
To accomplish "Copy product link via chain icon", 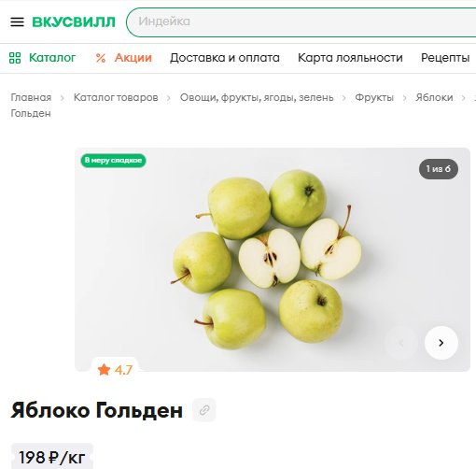I will (x=204, y=410).
